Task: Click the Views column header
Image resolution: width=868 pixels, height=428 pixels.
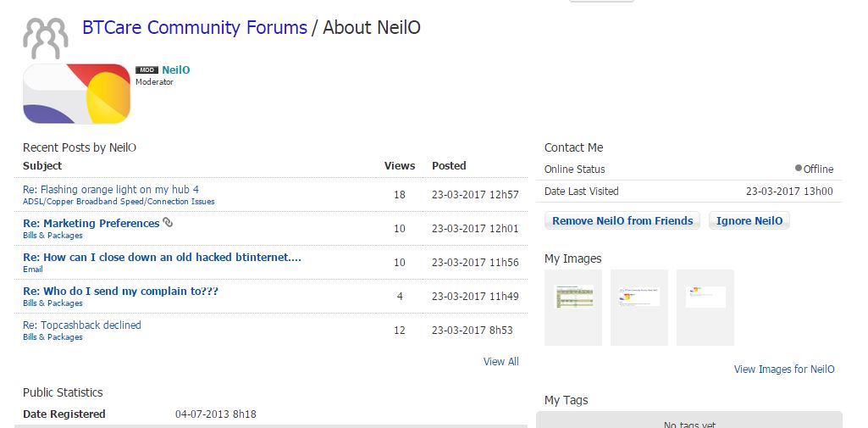Action: pyautogui.click(x=400, y=165)
